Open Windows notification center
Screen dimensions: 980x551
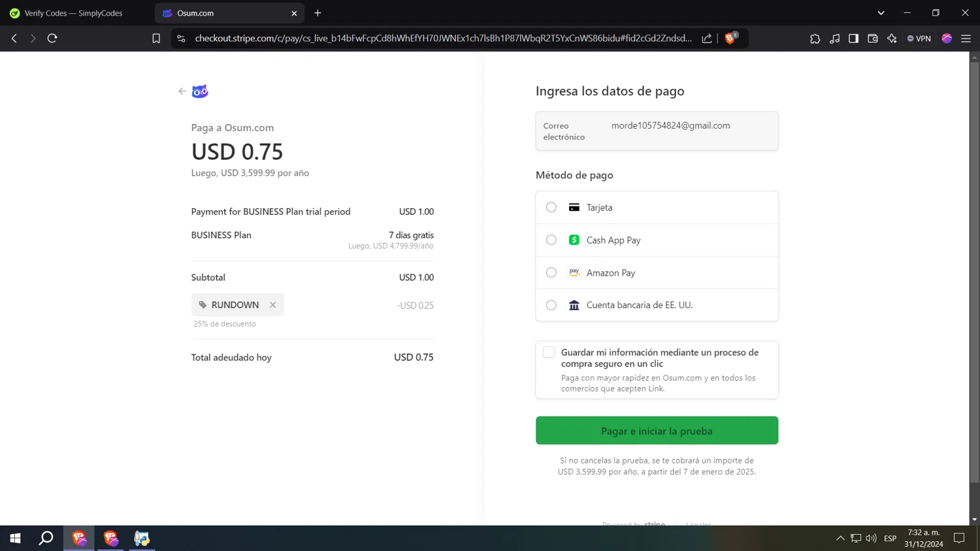(x=959, y=538)
